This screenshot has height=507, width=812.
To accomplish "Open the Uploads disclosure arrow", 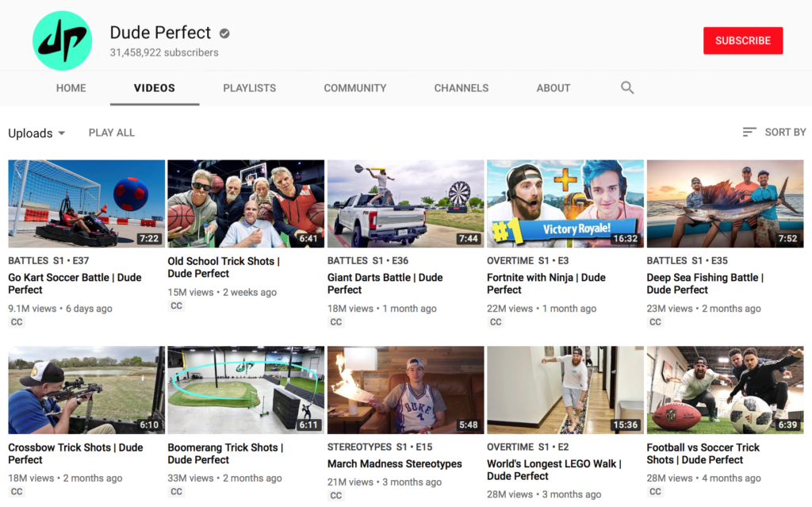I will click(x=63, y=133).
